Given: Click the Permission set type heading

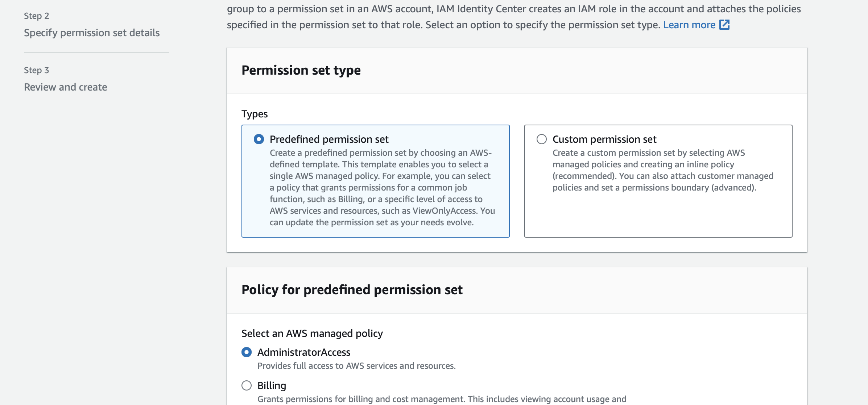Looking at the screenshot, I should tap(301, 70).
